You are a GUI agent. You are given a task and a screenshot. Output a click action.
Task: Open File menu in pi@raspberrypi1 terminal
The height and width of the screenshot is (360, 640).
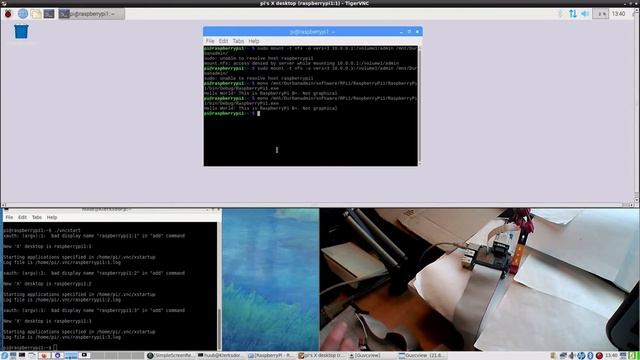pyautogui.click(x=210, y=41)
